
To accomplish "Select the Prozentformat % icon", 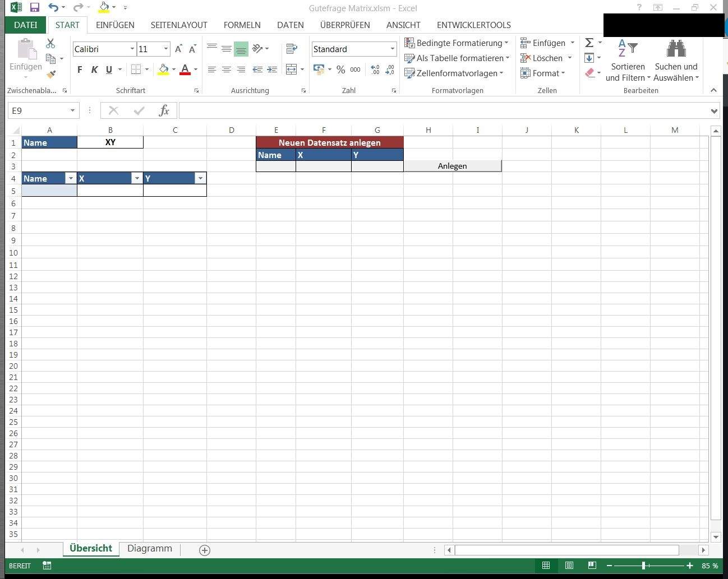I will (340, 70).
